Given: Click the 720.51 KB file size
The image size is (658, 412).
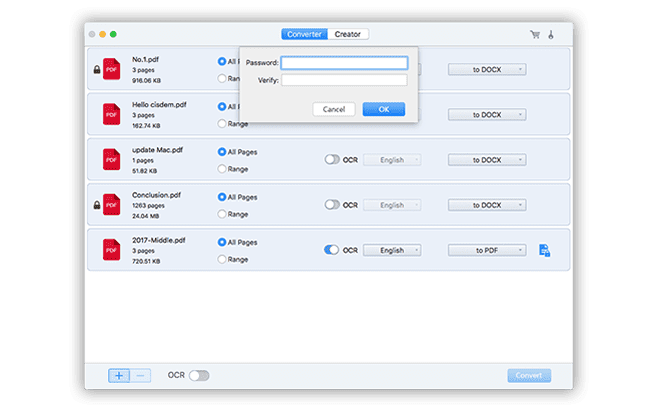Looking at the screenshot, I should click(x=146, y=261).
